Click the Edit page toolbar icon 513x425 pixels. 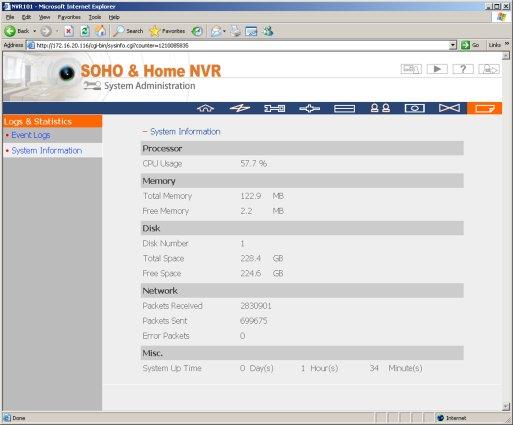[x=251, y=31]
